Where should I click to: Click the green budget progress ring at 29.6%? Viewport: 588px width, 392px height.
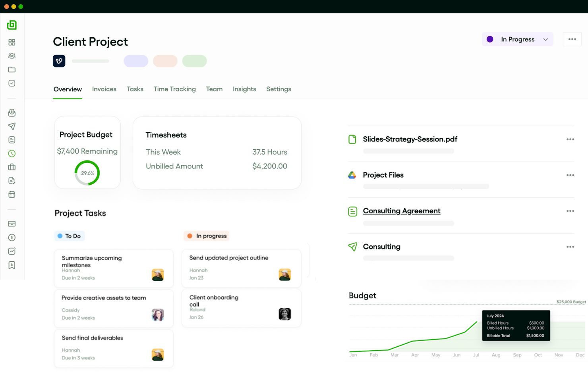(87, 173)
